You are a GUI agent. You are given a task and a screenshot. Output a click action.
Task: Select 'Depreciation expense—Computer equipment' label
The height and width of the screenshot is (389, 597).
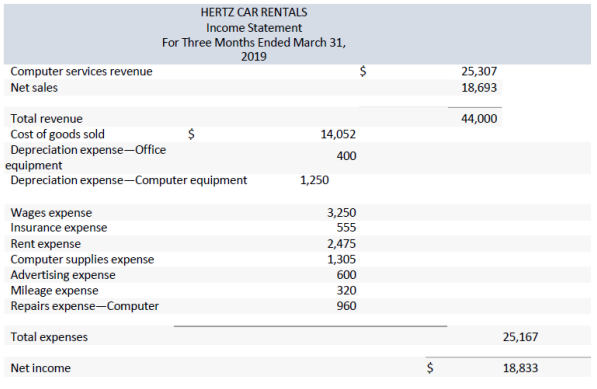[x=129, y=180]
